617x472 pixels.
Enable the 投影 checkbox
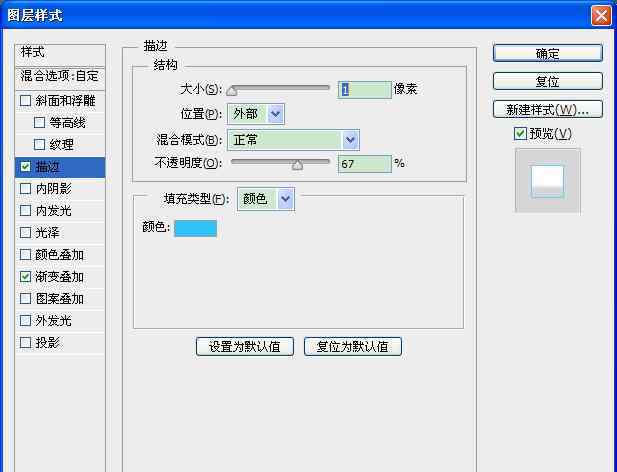(26, 343)
